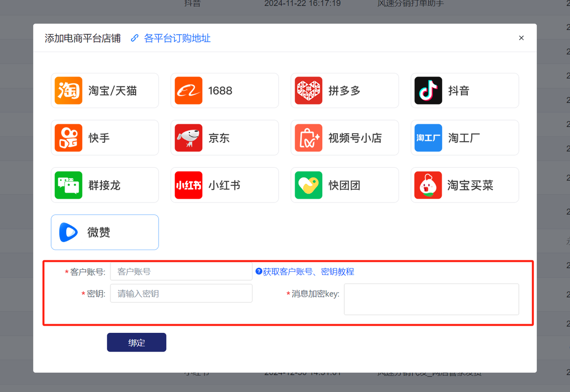The width and height of the screenshot is (570, 392).
Task: Select the 快团团 platform icon
Action: tap(309, 185)
